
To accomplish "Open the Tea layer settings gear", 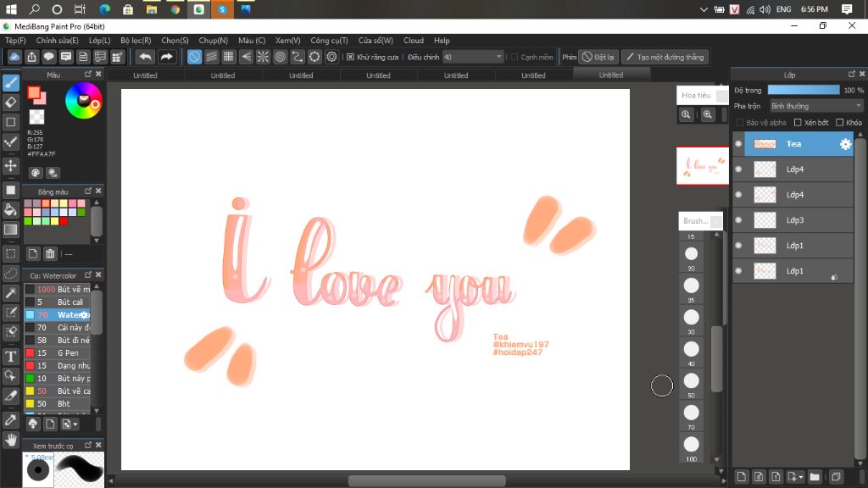I will coord(845,144).
